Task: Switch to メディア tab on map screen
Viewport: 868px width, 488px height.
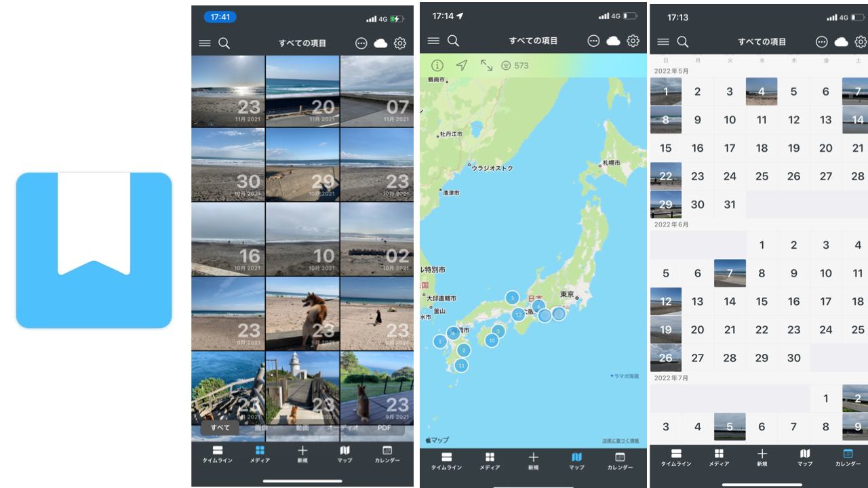Action: (490, 461)
